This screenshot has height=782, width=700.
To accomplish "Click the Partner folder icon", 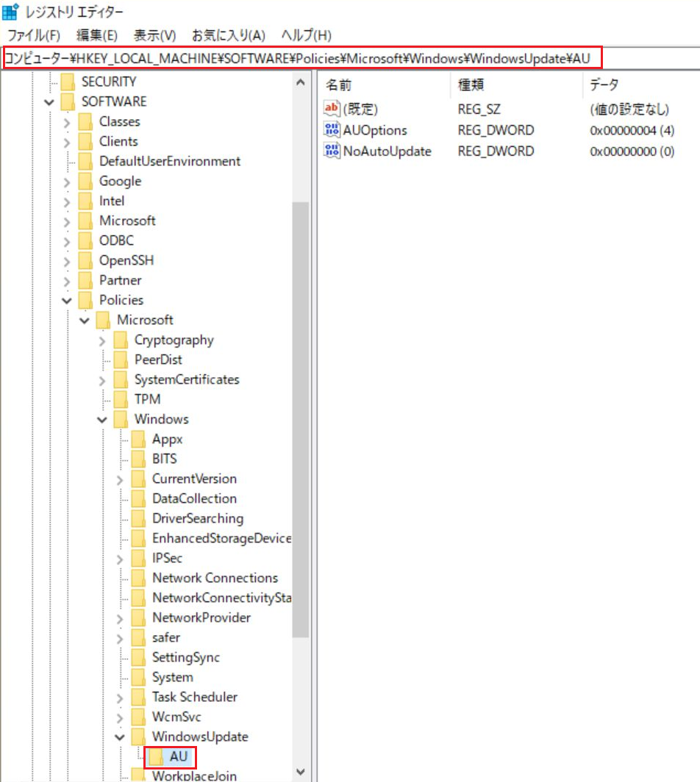I will 86,281.
